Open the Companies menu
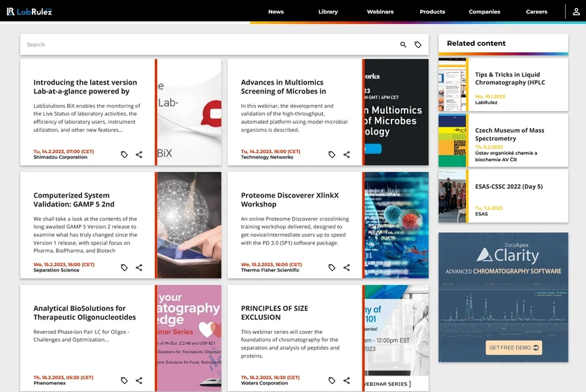The image size is (586, 392). 484,12
